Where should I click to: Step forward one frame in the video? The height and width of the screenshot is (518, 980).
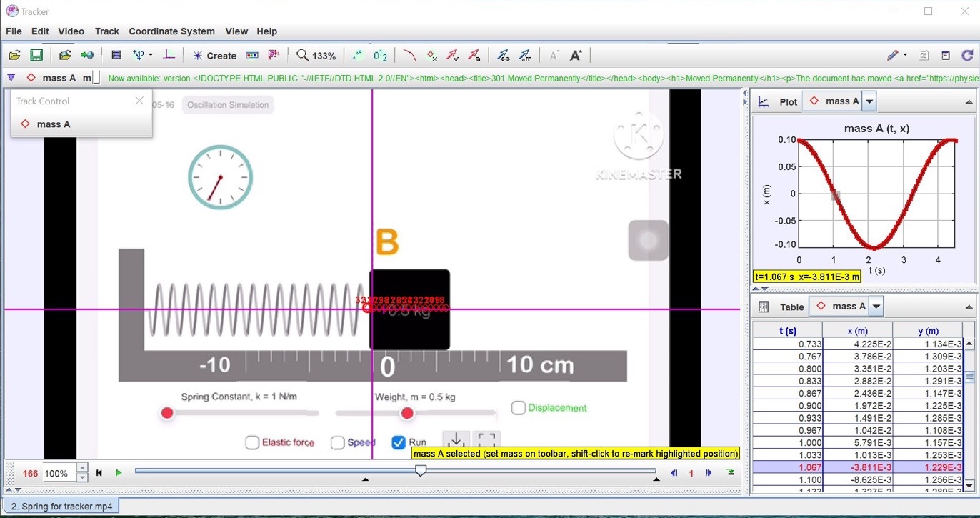(x=709, y=473)
